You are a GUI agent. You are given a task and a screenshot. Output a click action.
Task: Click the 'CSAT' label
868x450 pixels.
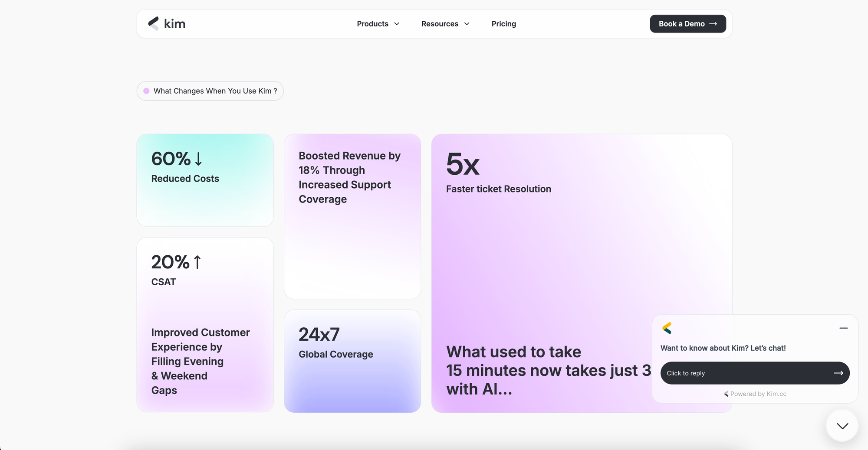click(164, 282)
